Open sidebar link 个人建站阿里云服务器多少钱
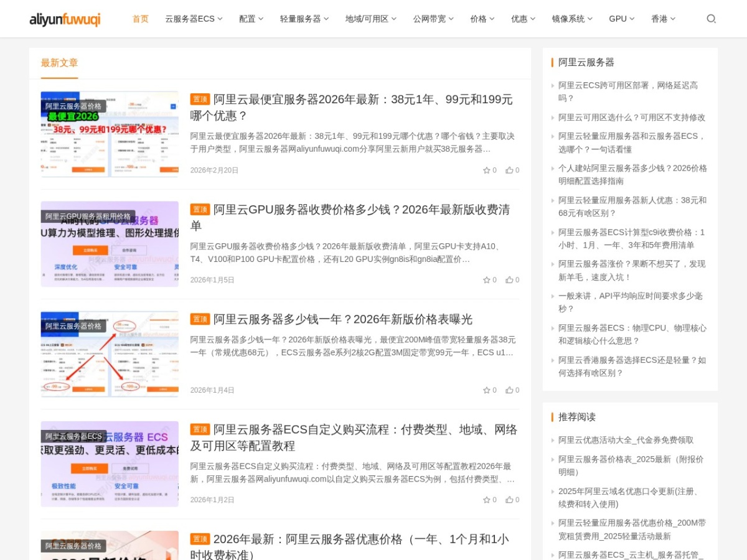Image resolution: width=747 pixels, height=560 pixels. (x=632, y=175)
